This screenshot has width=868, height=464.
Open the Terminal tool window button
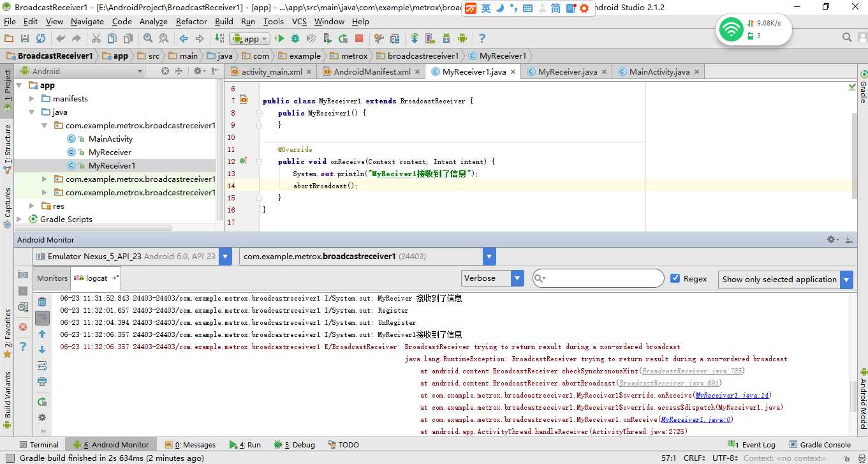38,444
